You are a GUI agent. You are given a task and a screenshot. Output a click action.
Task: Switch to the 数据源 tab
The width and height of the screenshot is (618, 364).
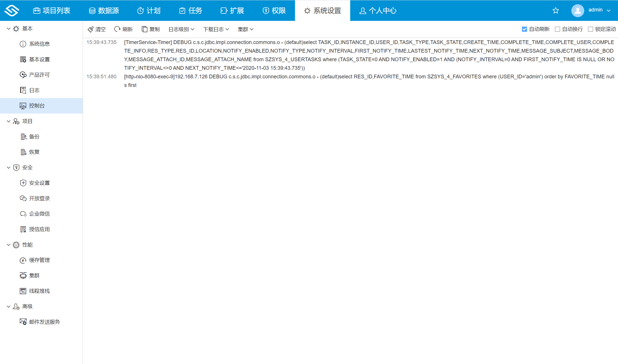(x=104, y=11)
